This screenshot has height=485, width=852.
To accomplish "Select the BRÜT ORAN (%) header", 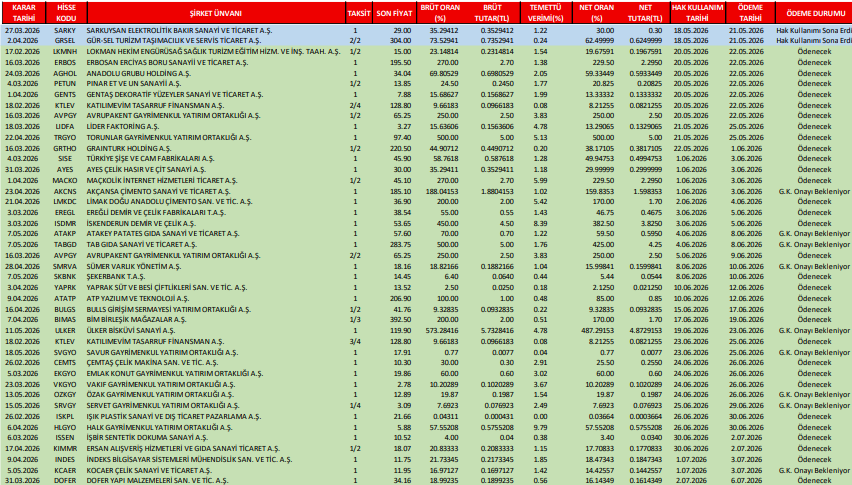I will click(x=440, y=12).
